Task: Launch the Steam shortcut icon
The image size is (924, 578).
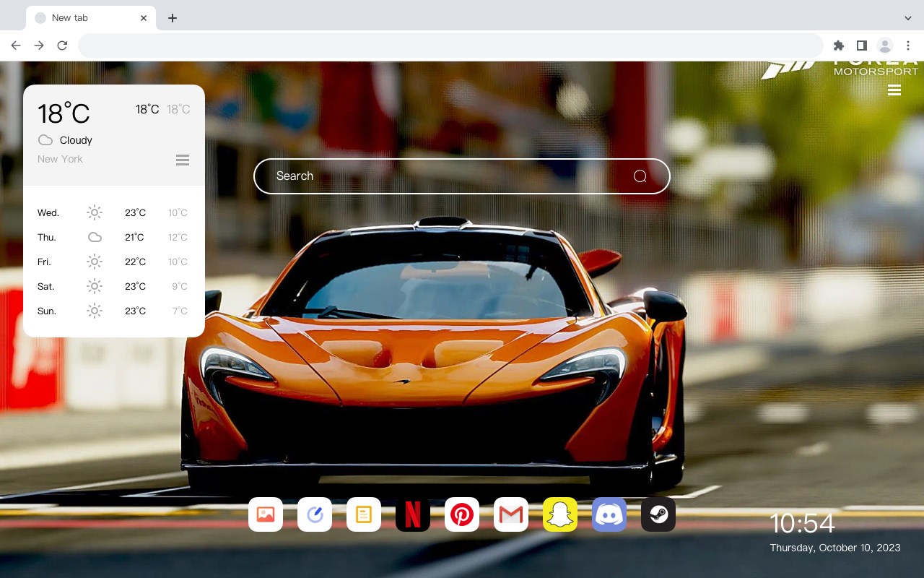Action: pos(658,514)
